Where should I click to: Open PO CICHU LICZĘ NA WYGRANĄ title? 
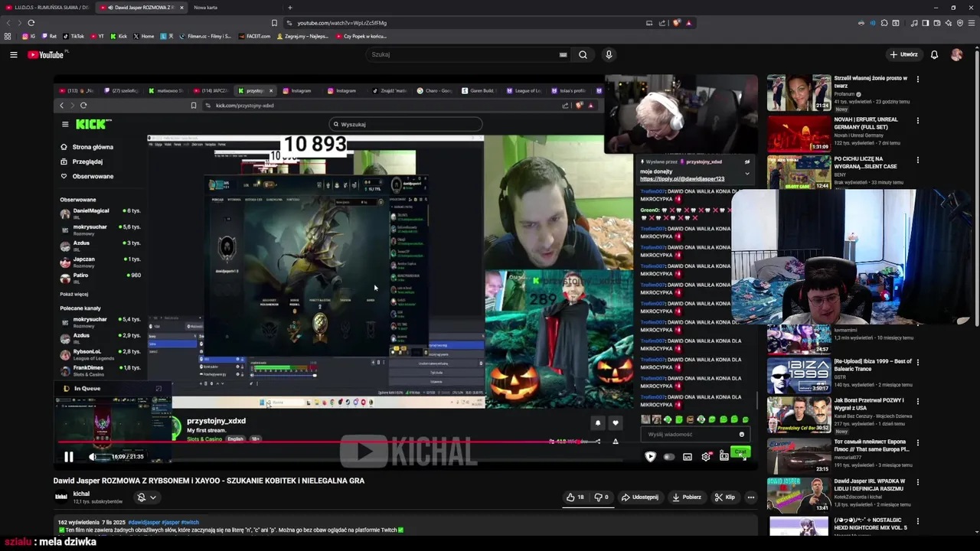pos(865,162)
